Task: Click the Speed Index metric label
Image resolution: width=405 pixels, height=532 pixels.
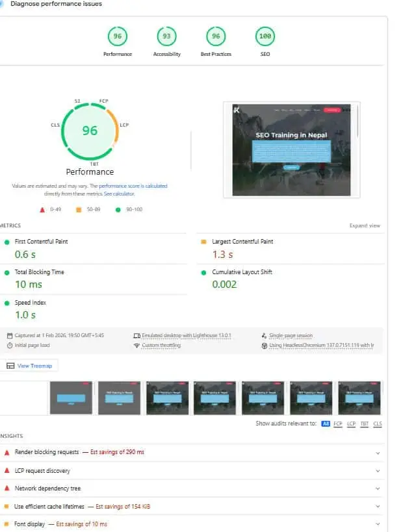Action: tap(30, 303)
